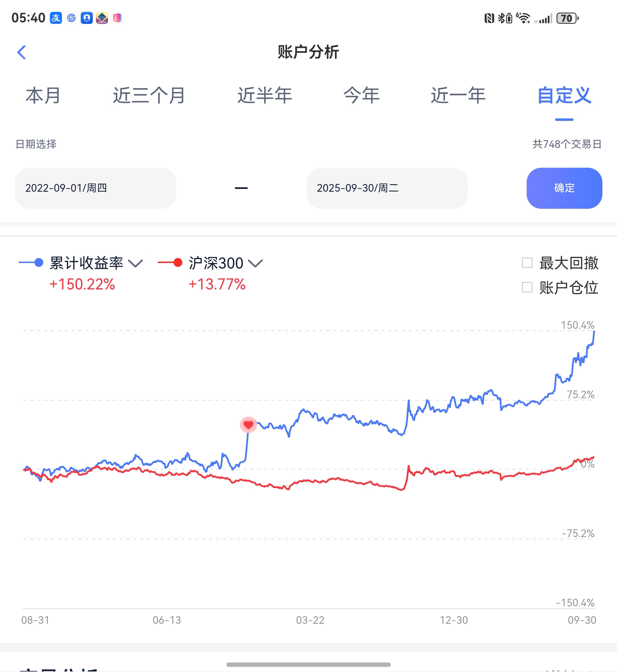Switch to the 近三个月 tab
The image size is (617, 672).
(149, 96)
